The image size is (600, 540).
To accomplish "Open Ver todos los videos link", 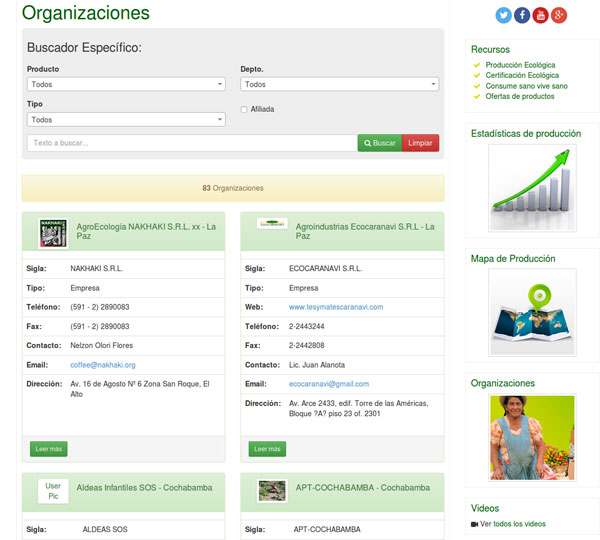I will tap(513, 524).
